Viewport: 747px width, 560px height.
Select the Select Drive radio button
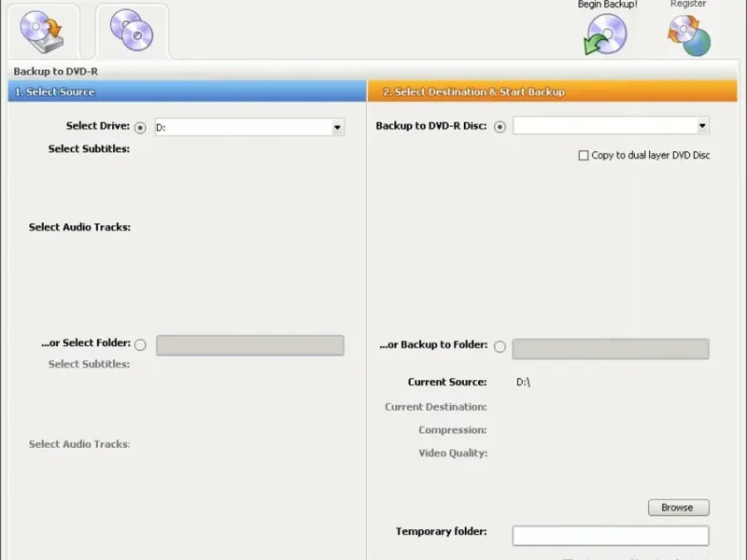pyautogui.click(x=140, y=128)
